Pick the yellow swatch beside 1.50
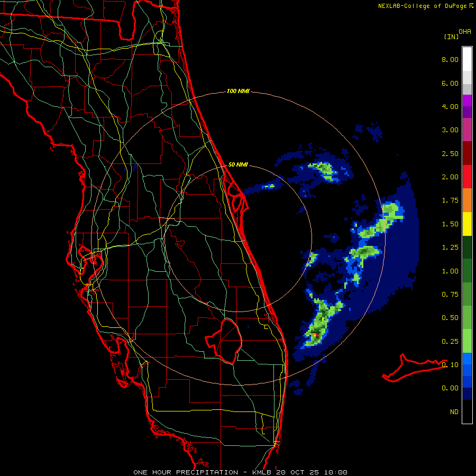This screenshot has width=476, height=476. pyautogui.click(x=467, y=224)
